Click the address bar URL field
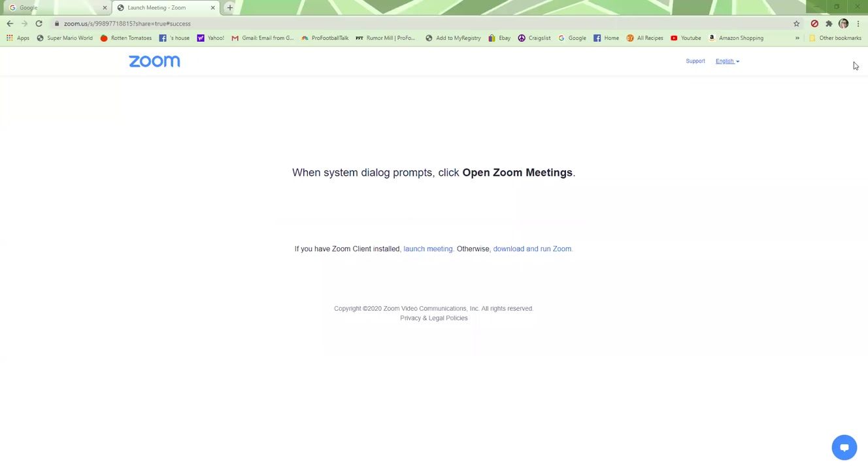Screen dimensions: 868x471 (418, 24)
